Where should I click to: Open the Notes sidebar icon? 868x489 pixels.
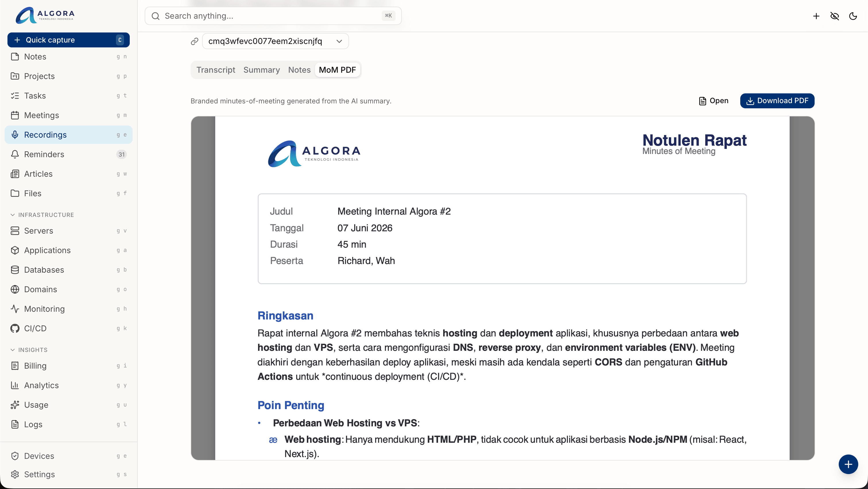pyautogui.click(x=15, y=57)
